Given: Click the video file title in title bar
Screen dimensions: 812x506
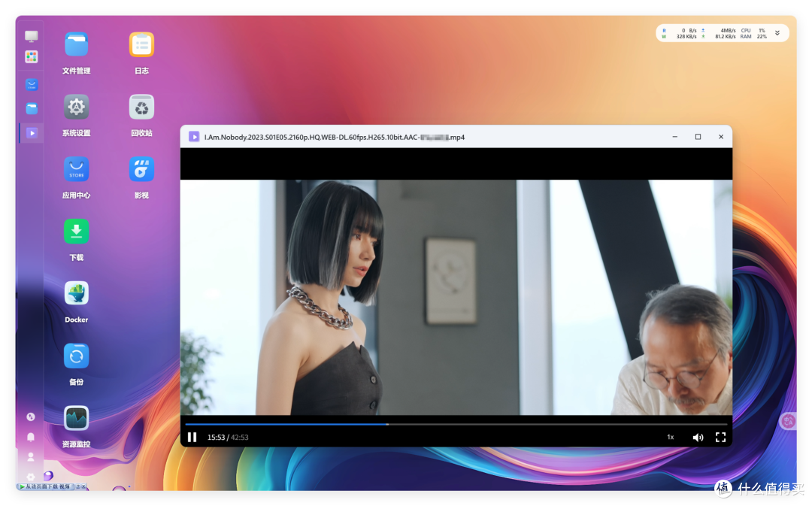Looking at the screenshot, I should pyautogui.click(x=335, y=138).
